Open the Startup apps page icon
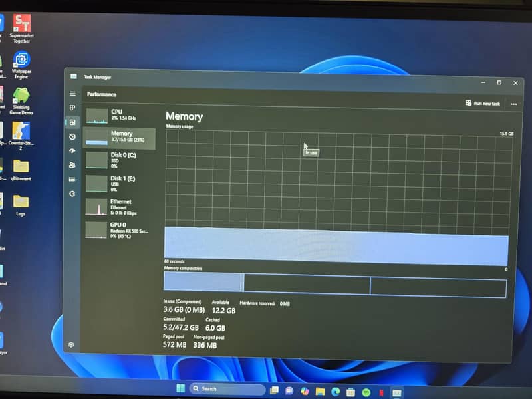The image size is (532, 399). coord(72,151)
